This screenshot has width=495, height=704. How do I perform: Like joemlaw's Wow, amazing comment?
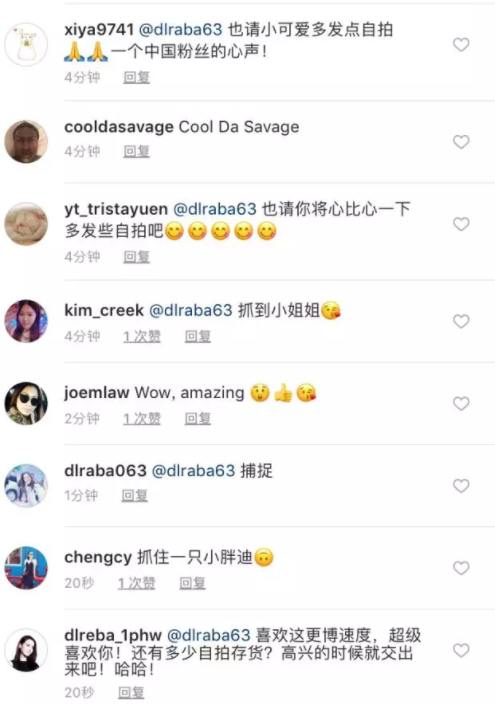click(461, 403)
